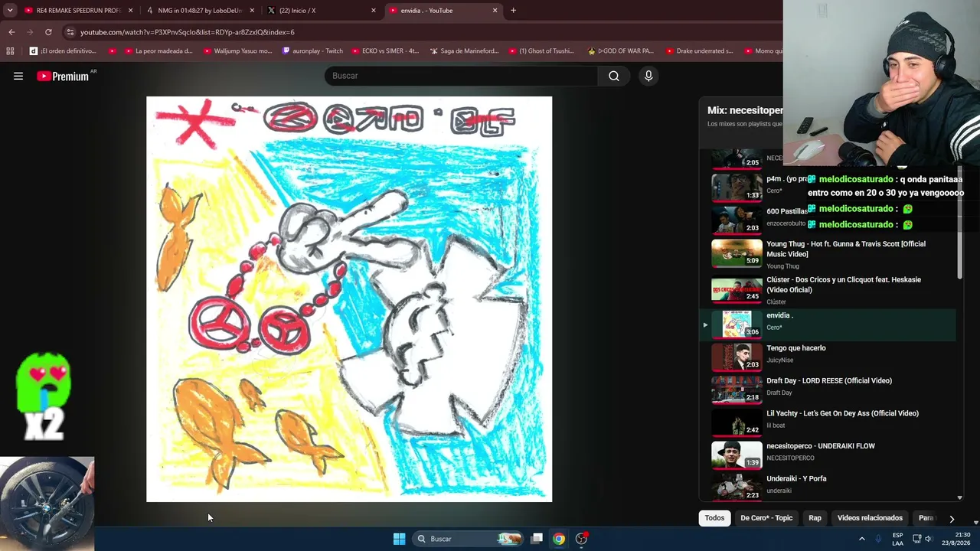Select the De Cero* - Topic chip
Viewport: 980px width, 551px height.
766,518
